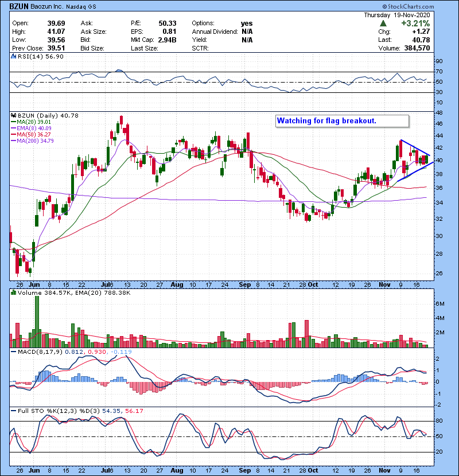This screenshot has height=476, width=459.
Task: Click the 'Aug' label on price chart axis
Action: tap(177, 285)
